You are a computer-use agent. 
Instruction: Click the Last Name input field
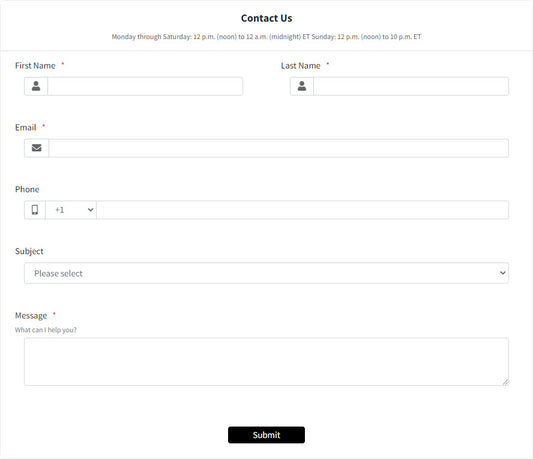tap(411, 86)
